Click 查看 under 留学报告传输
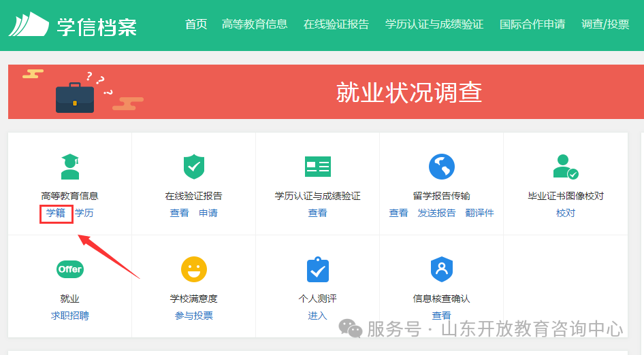 pyautogui.click(x=398, y=213)
